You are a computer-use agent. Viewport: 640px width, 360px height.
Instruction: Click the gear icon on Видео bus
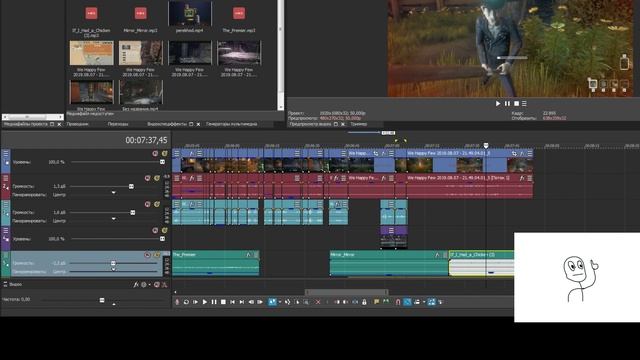144,284
